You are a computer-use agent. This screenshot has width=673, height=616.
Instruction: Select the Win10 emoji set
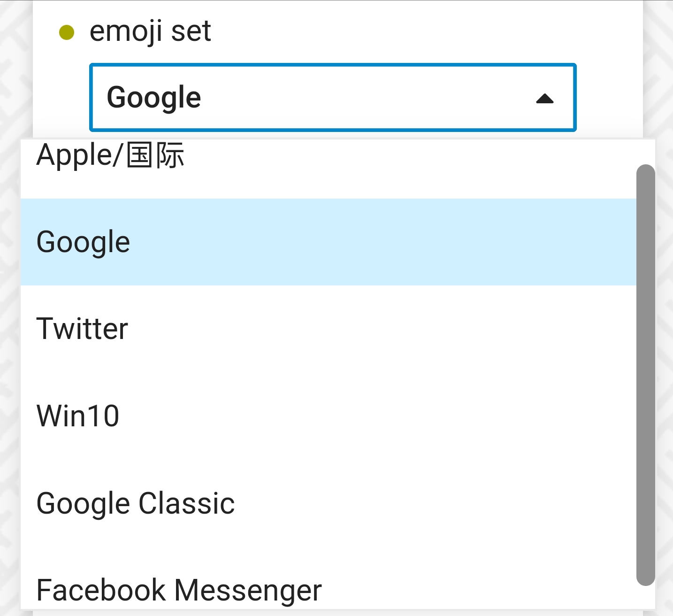click(x=78, y=416)
